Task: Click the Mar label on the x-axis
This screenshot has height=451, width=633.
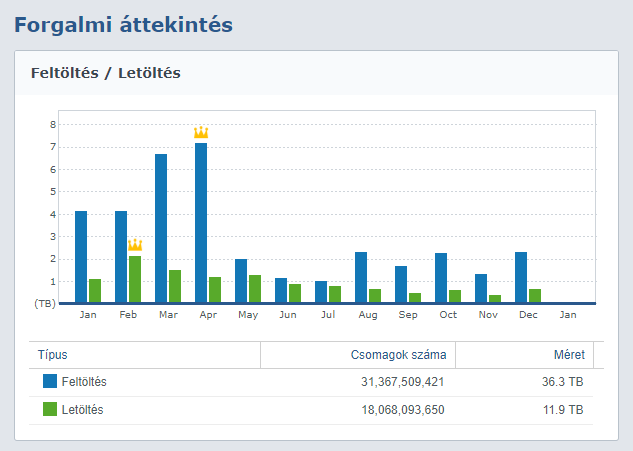Action: (168, 315)
